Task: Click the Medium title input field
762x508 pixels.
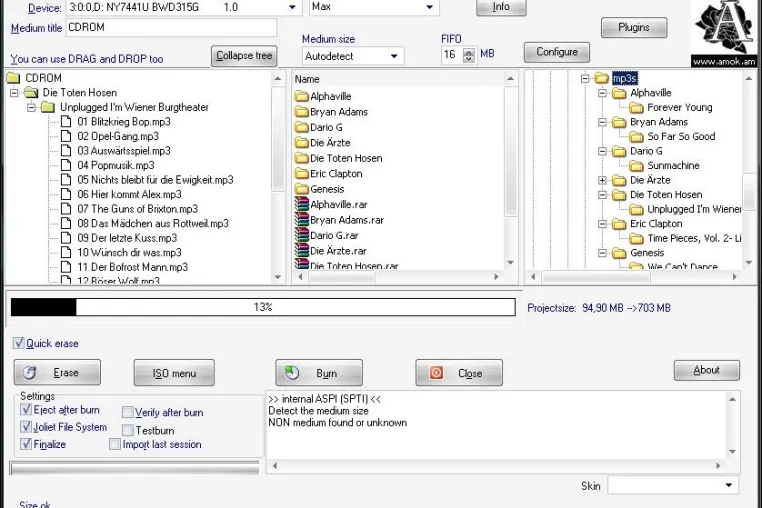Action: 171,28
